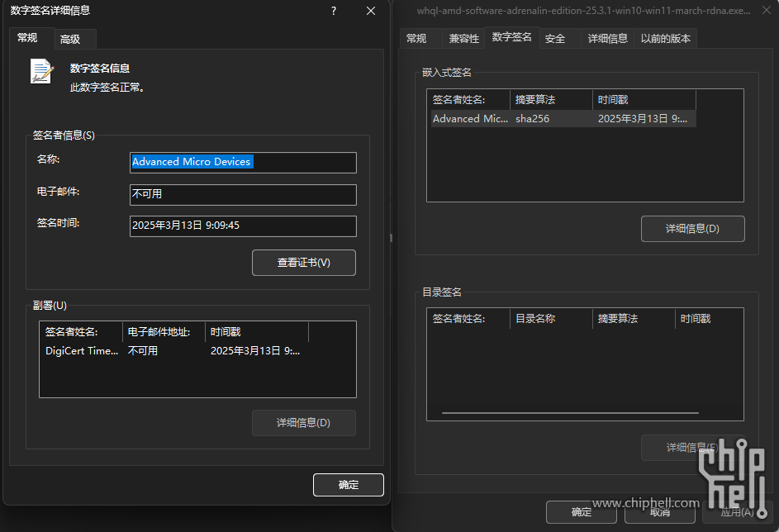The image size is (779, 532).
Task: Click the greyed 详细信息(D) button under countersignatures
Action: (x=303, y=423)
